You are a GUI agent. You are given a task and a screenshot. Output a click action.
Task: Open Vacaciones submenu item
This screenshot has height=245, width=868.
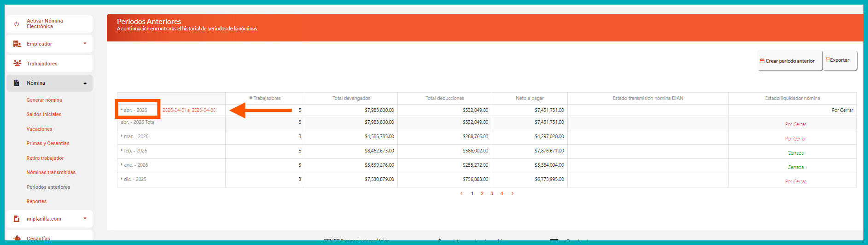tap(39, 129)
